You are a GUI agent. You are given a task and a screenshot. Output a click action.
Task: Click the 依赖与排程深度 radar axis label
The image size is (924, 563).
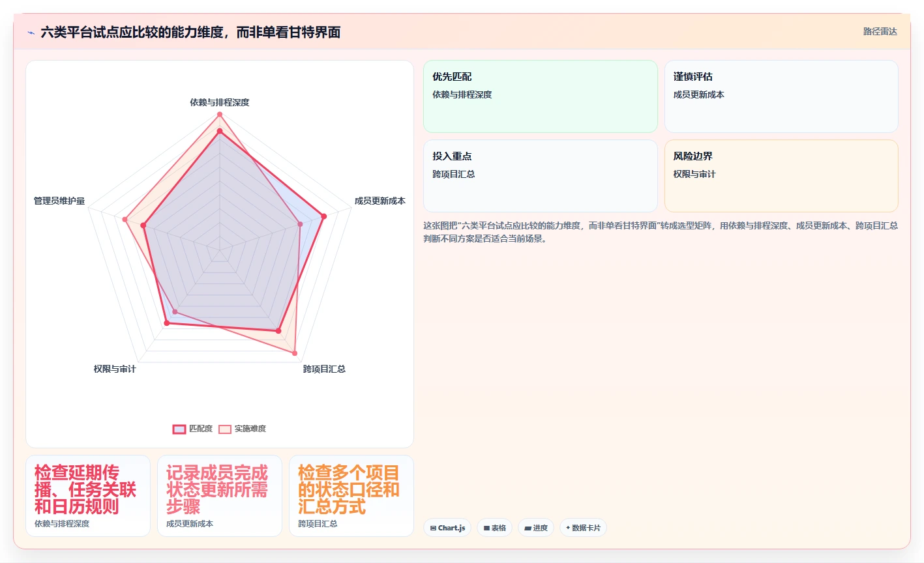220,102
